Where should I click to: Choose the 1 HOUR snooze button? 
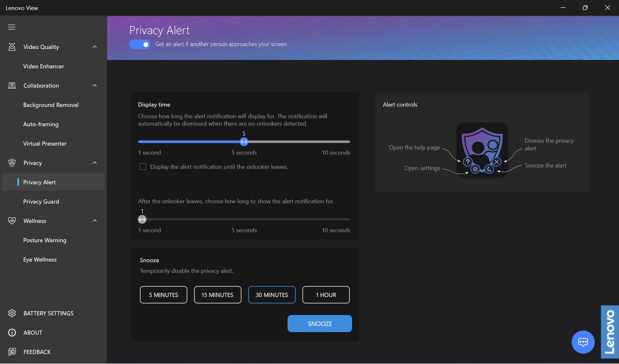[326, 295]
